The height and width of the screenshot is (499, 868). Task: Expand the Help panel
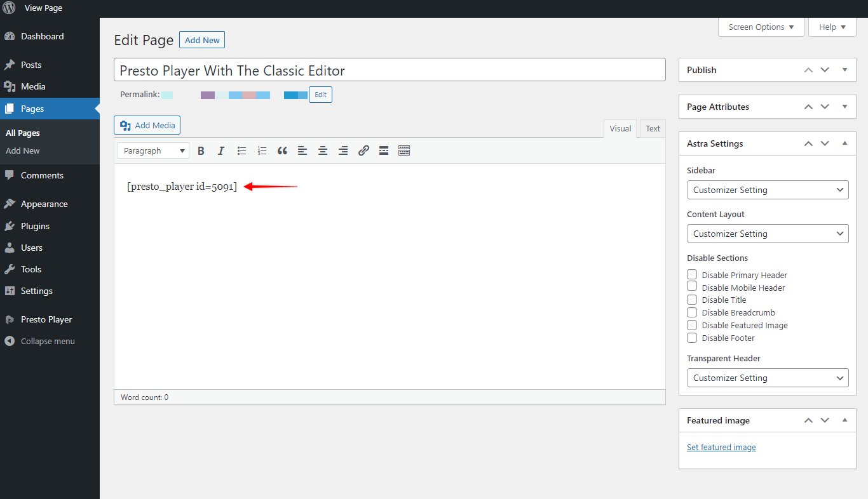(832, 27)
